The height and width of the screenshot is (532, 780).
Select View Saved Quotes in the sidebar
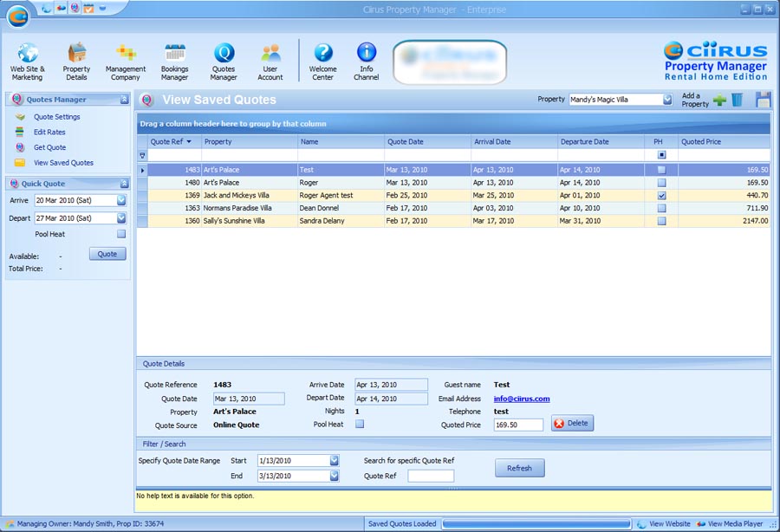click(63, 163)
